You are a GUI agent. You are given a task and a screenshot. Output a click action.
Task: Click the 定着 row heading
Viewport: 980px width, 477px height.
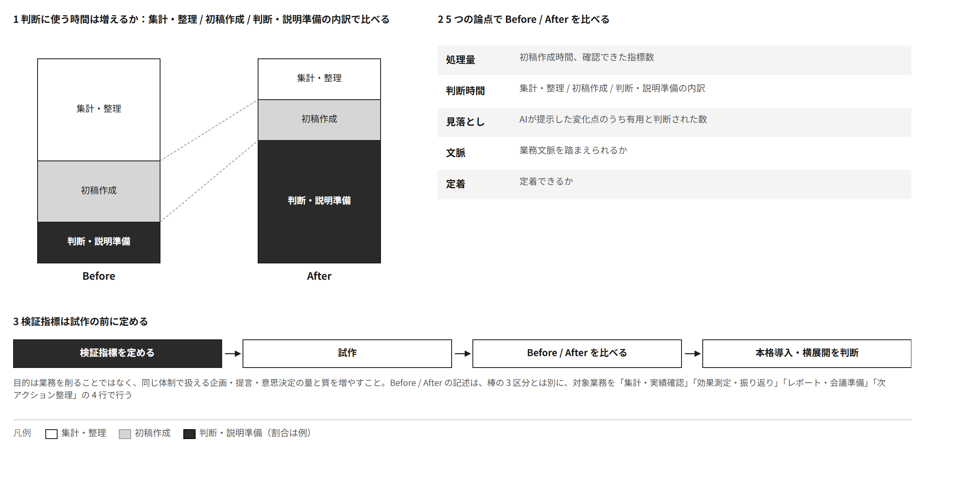tap(456, 184)
